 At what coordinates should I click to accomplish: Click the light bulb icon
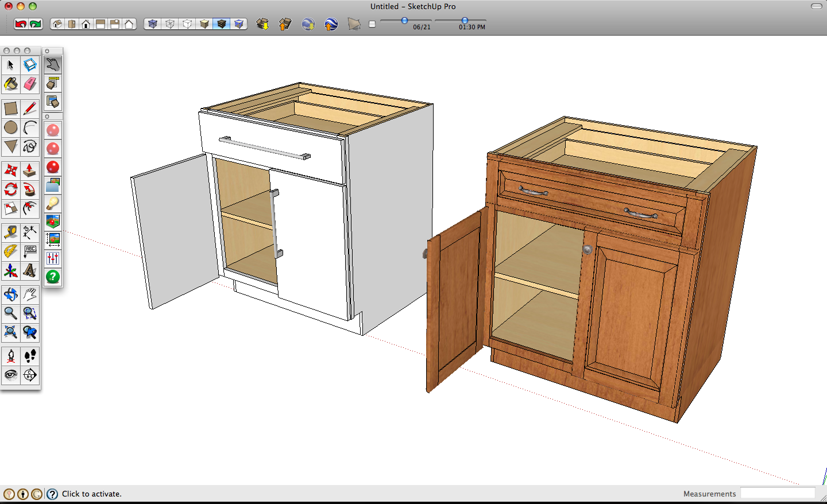click(x=53, y=203)
